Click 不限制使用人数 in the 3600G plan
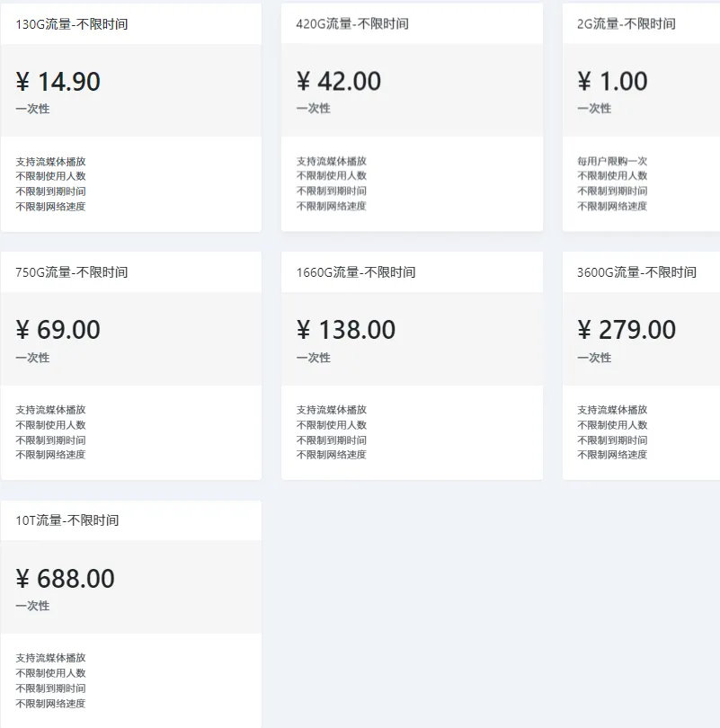This screenshot has height=728, width=720. click(612, 425)
